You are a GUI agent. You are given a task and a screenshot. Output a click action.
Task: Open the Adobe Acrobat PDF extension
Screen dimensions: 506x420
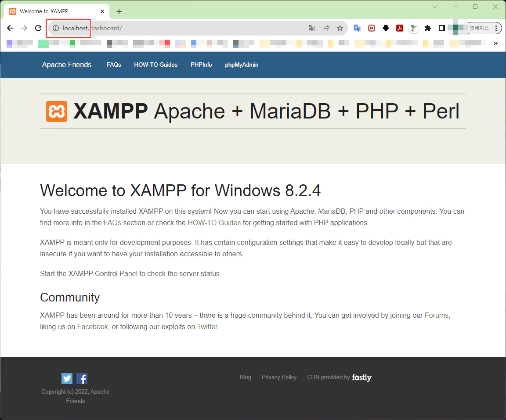click(x=400, y=28)
